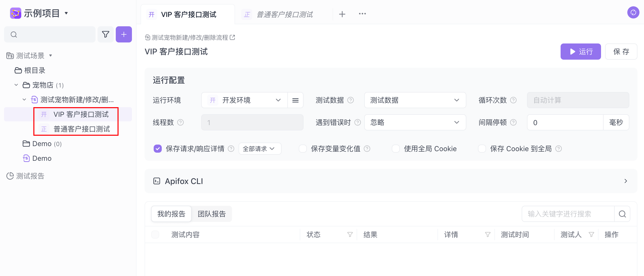The height and width of the screenshot is (276, 644).
Task: Switch to 普通客户接口测试 tab
Action: [x=284, y=14]
